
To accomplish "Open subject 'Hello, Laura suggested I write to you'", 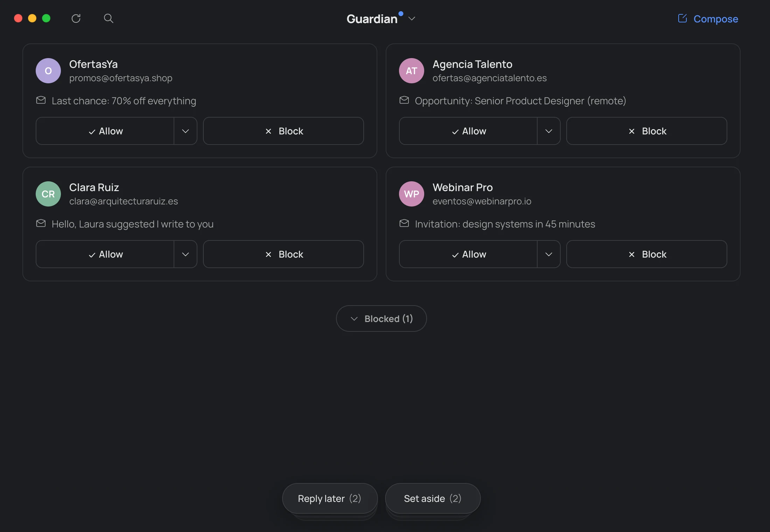I will pos(133,224).
